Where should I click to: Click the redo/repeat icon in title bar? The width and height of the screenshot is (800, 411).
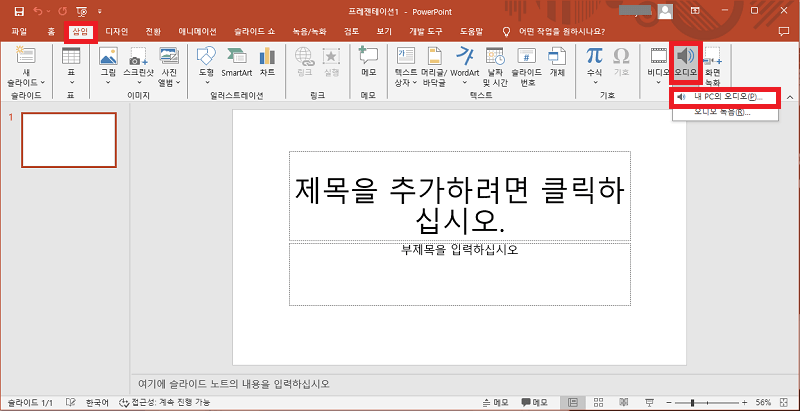[x=63, y=11]
